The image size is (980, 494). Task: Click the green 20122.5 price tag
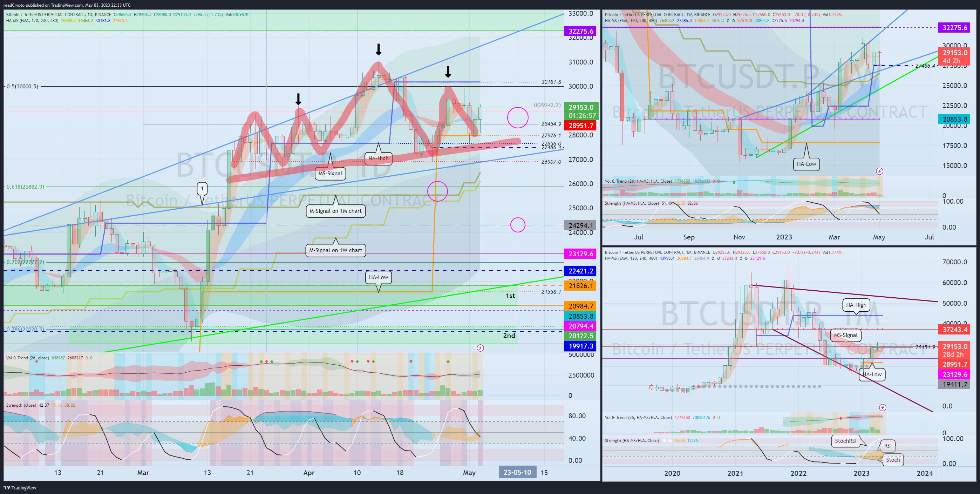click(580, 336)
